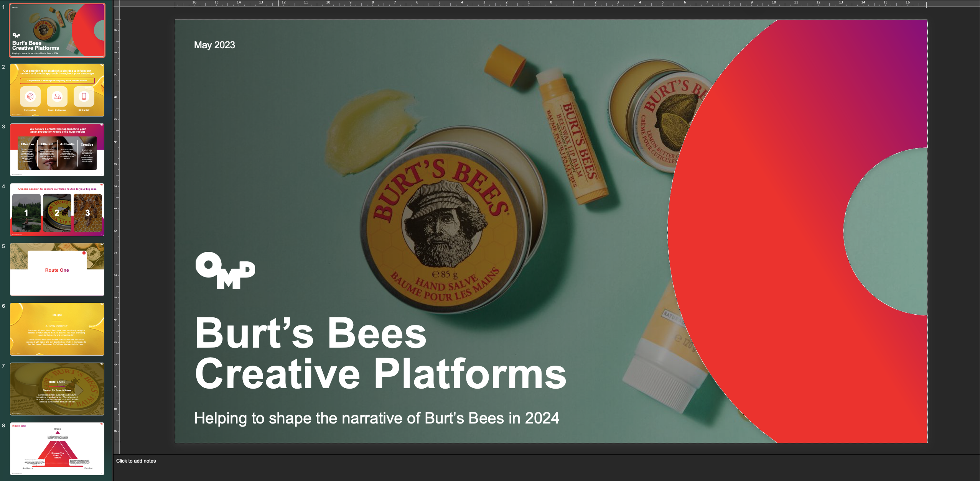980x481 pixels.
Task: Click the vertical ruler beside the slide
Action: 116,231
